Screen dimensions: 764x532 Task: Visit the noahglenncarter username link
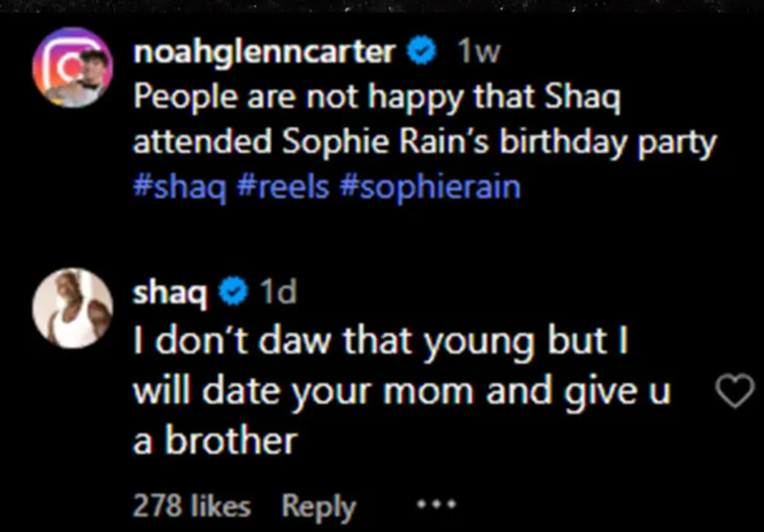click(264, 52)
